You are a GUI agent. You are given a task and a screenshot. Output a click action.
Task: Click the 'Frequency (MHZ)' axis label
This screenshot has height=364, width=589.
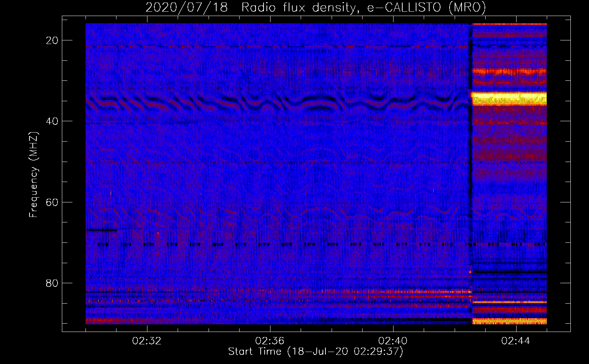tap(33, 174)
